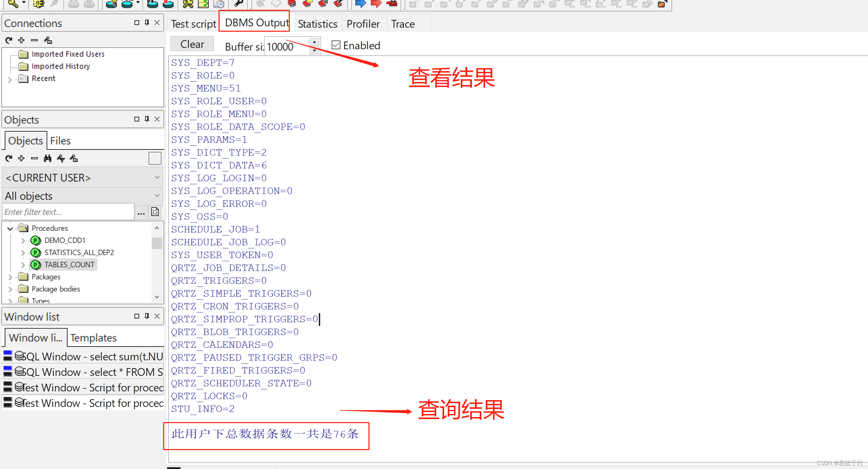Image resolution: width=868 pixels, height=469 pixels.
Task: Expand the STATISTICS_ALL_DEP2 procedure node
Action: click(x=23, y=252)
